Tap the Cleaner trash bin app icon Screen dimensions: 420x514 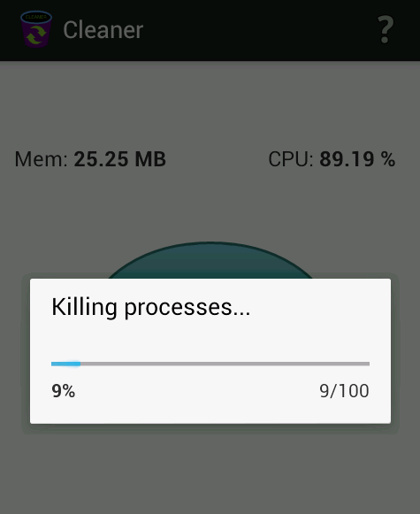click(x=36, y=29)
